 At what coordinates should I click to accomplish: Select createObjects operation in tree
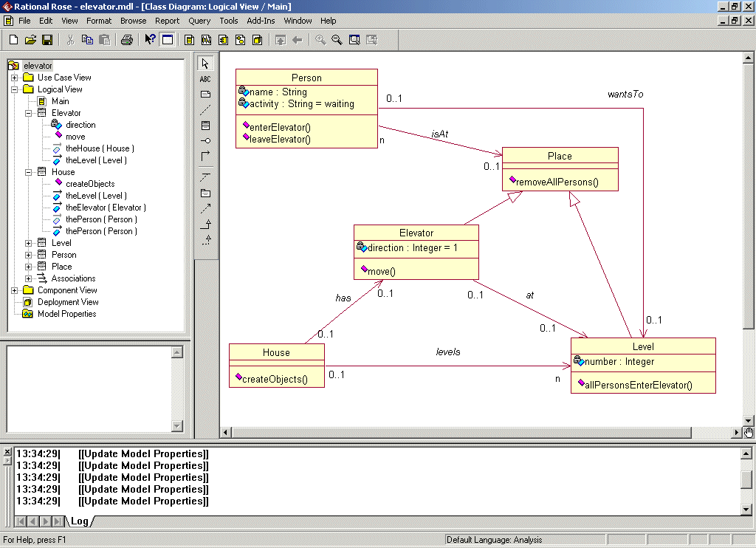click(90, 184)
